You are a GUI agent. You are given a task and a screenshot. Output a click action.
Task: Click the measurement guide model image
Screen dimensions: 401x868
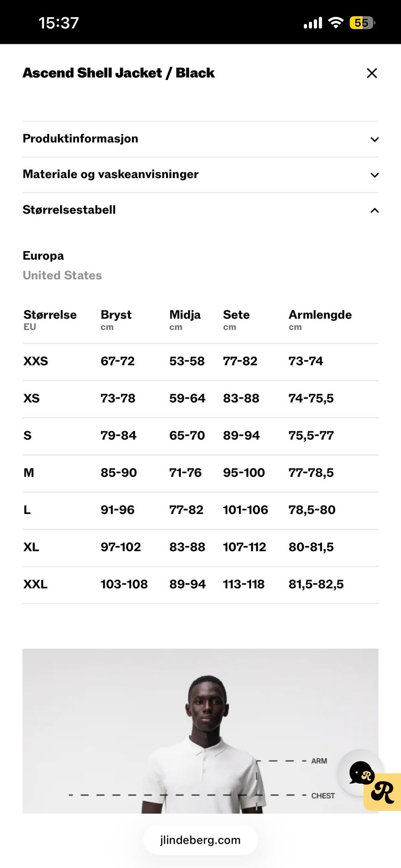tap(200, 731)
